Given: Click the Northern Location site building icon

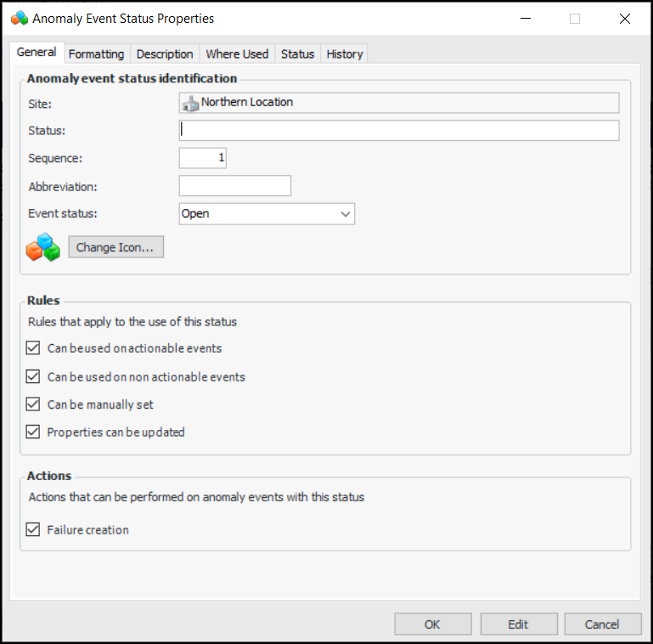Looking at the screenshot, I should [x=190, y=103].
